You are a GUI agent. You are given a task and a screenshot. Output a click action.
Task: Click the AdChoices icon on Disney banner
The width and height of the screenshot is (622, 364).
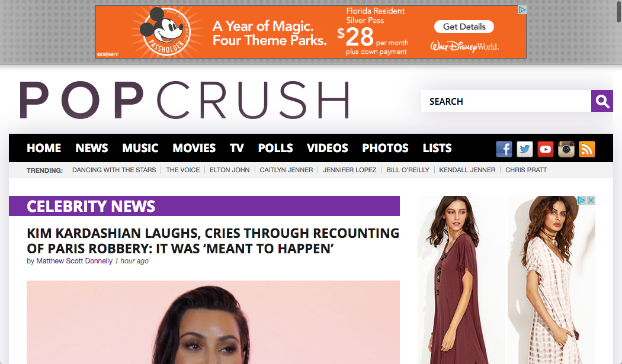point(522,10)
